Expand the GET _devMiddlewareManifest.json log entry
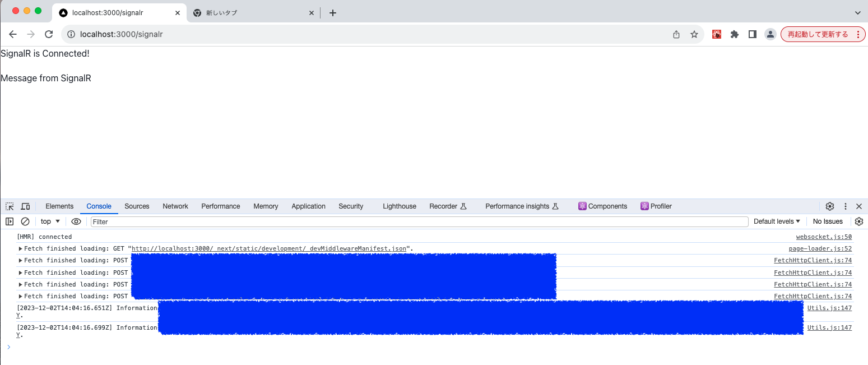 (x=21, y=248)
